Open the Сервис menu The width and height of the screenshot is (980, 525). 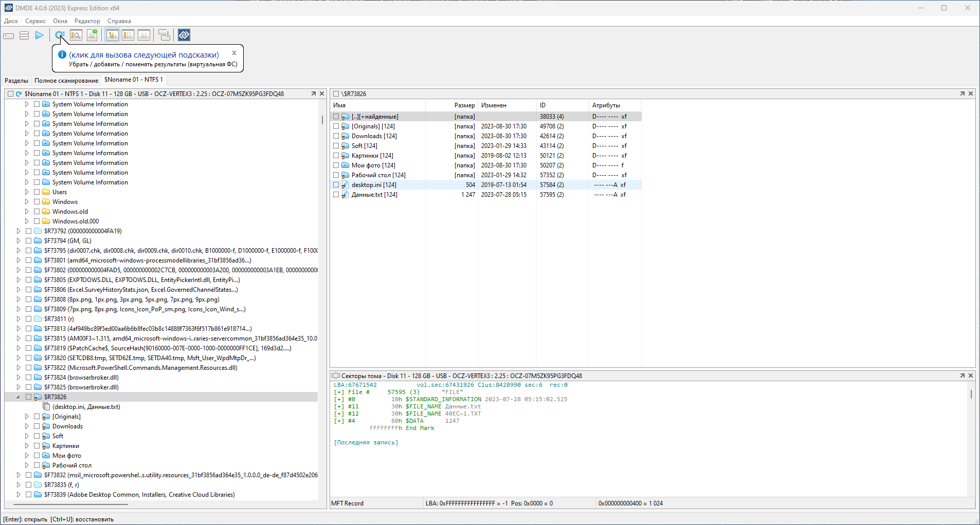point(35,21)
